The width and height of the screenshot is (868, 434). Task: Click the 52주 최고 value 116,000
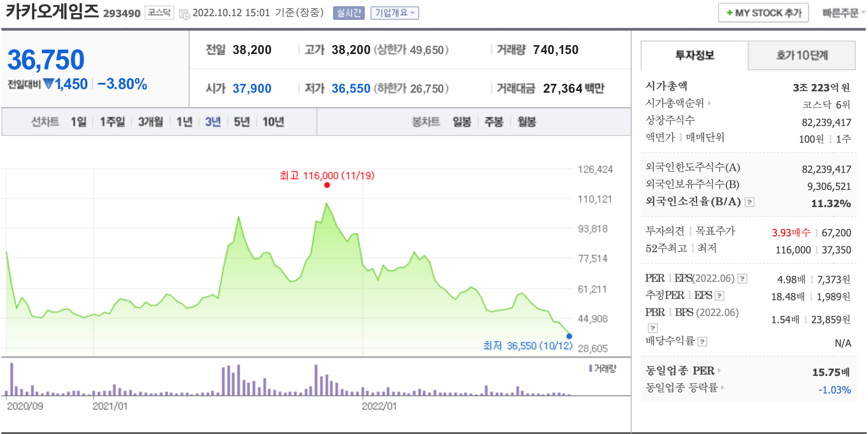[793, 250]
